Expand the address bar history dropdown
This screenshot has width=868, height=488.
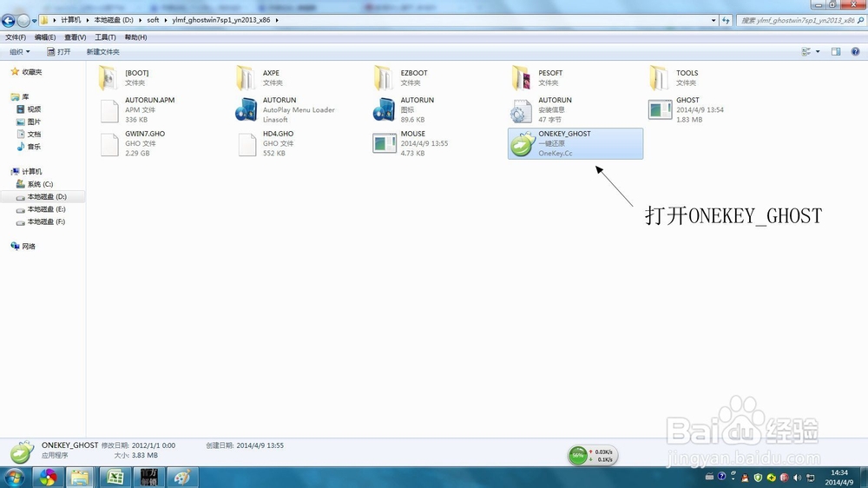tap(713, 21)
